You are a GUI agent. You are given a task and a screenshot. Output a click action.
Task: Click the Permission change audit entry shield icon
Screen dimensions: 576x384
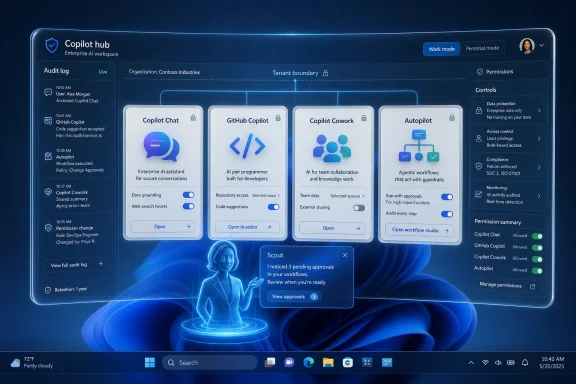(x=48, y=228)
